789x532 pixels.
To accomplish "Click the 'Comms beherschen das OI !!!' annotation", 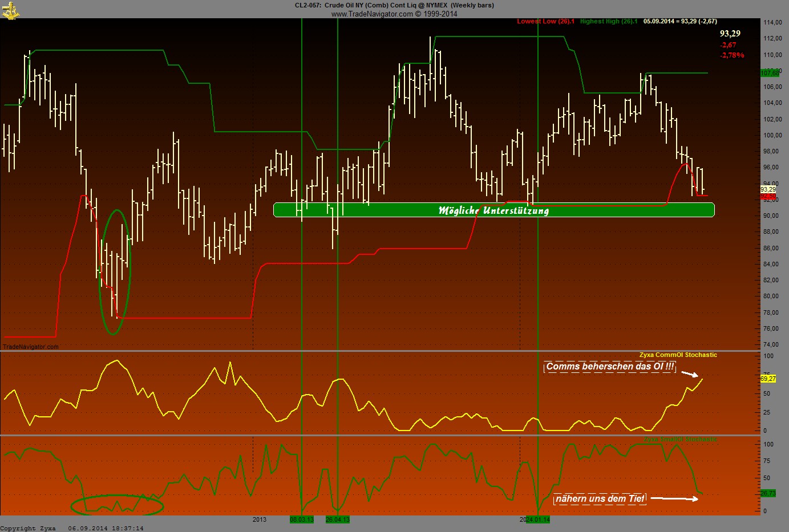I will pyautogui.click(x=609, y=367).
